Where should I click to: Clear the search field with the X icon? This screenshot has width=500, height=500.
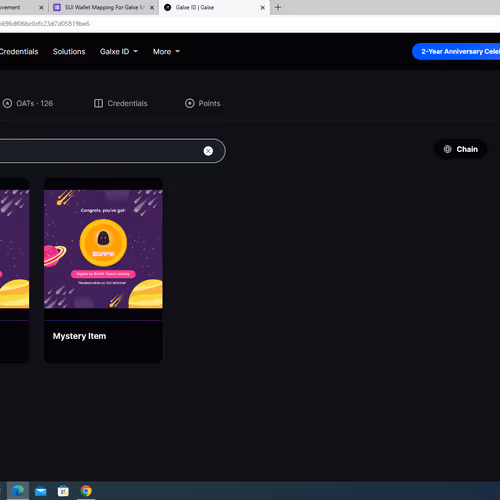[208, 151]
